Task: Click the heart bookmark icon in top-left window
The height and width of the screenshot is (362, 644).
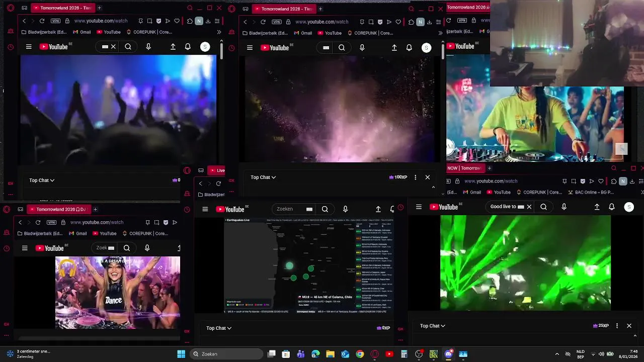Action: point(177,21)
